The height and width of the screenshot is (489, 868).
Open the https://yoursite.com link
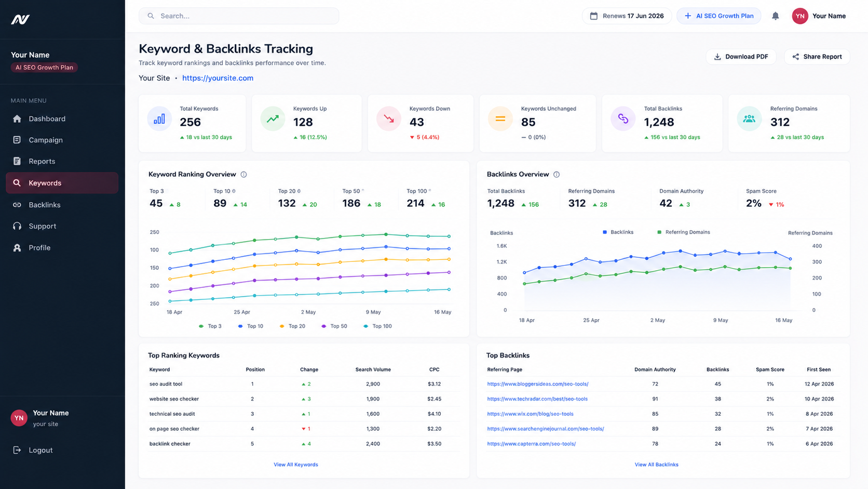tap(218, 78)
